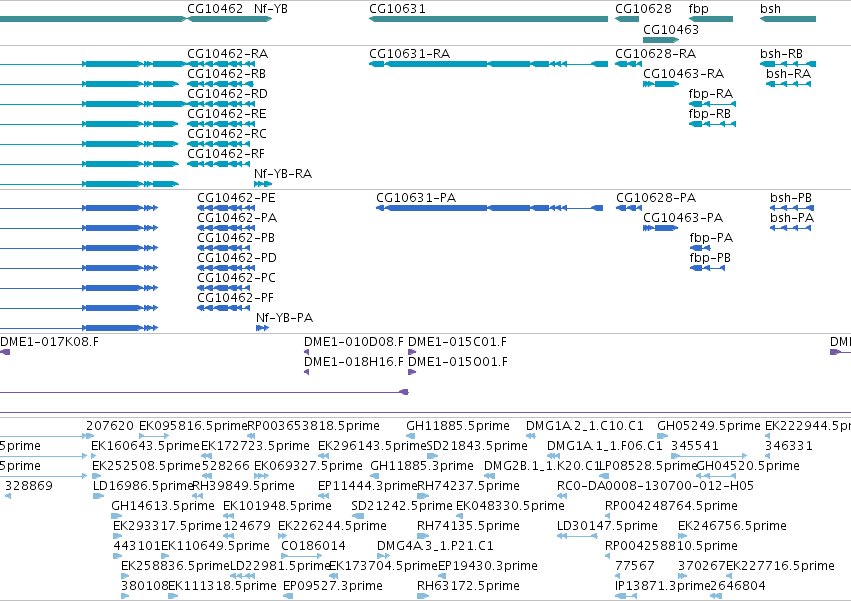
Task: Open EST EK296143.5prime
Action: [x=372, y=446]
